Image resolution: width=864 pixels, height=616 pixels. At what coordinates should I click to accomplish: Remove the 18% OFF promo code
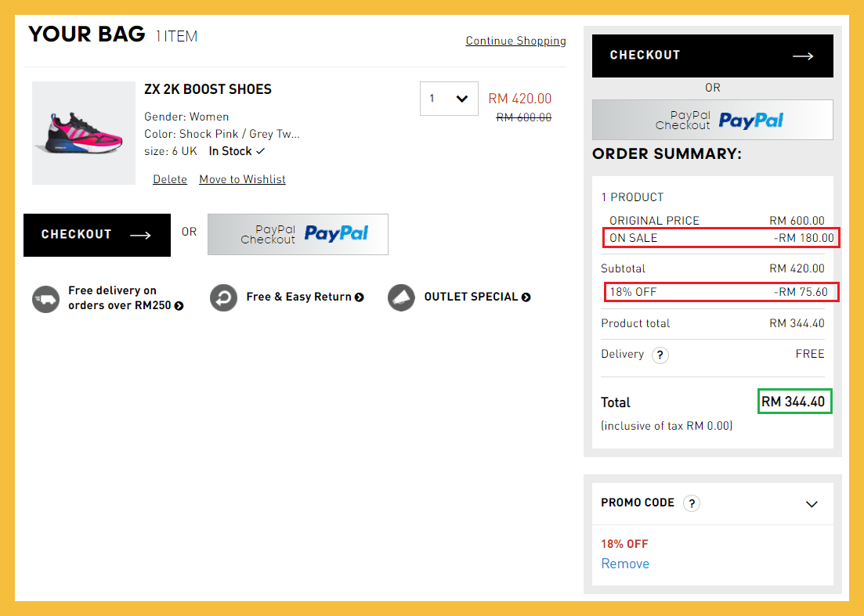[x=625, y=564]
